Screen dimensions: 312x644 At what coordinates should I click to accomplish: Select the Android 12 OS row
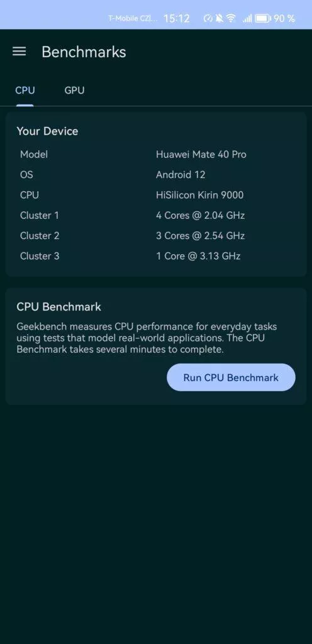click(156, 175)
